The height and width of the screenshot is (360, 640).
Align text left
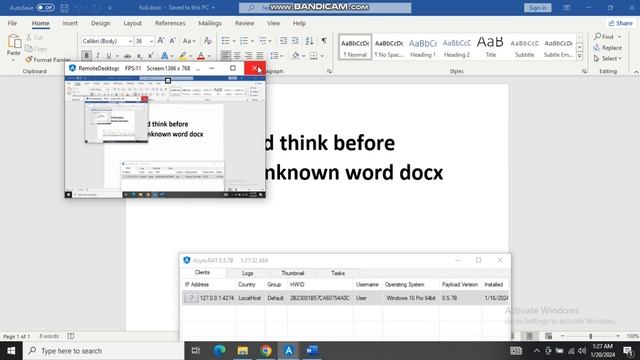(225, 56)
